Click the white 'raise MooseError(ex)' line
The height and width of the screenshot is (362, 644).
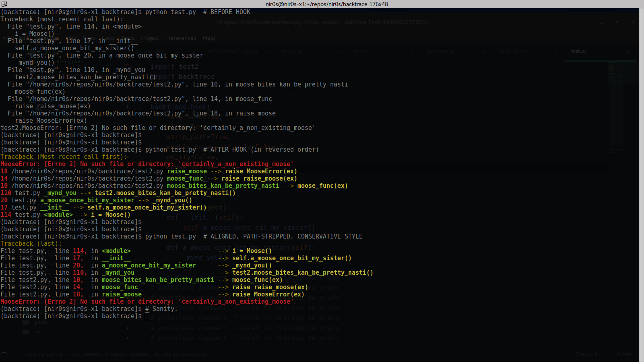tap(51, 121)
